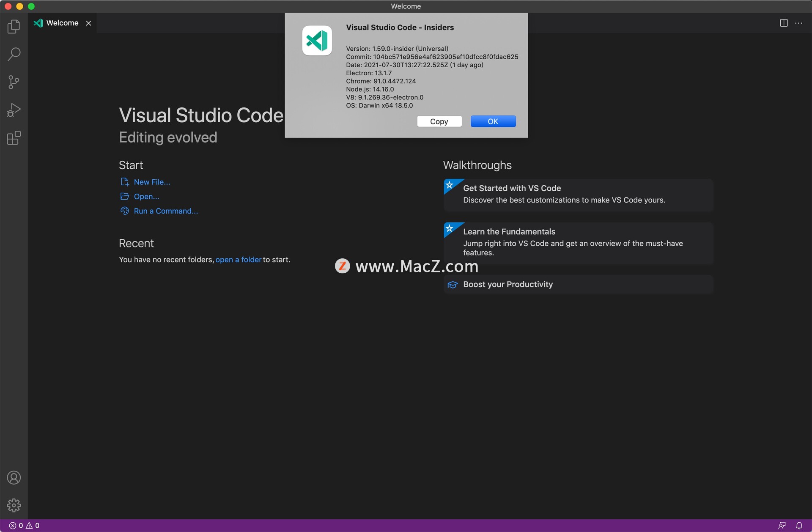Open the Extensions view
Image resolution: width=812 pixels, height=532 pixels.
(x=14, y=138)
